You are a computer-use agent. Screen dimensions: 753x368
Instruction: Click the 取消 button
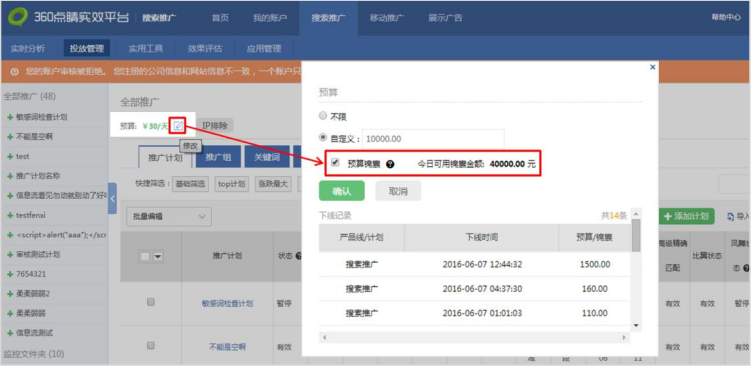[x=398, y=191]
